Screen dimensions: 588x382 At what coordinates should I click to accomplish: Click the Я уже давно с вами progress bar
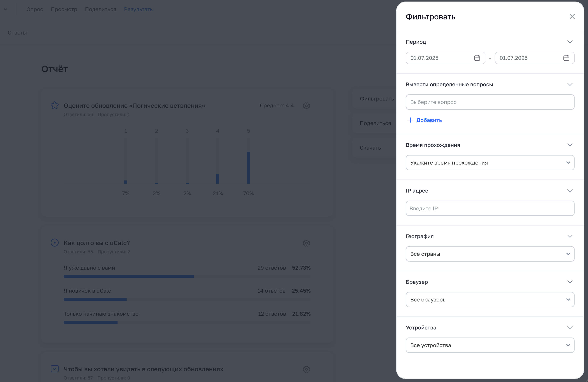point(187,276)
